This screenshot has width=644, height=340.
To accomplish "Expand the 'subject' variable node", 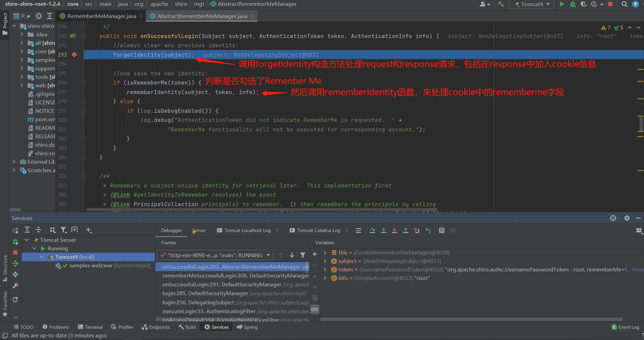I will (325, 261).
